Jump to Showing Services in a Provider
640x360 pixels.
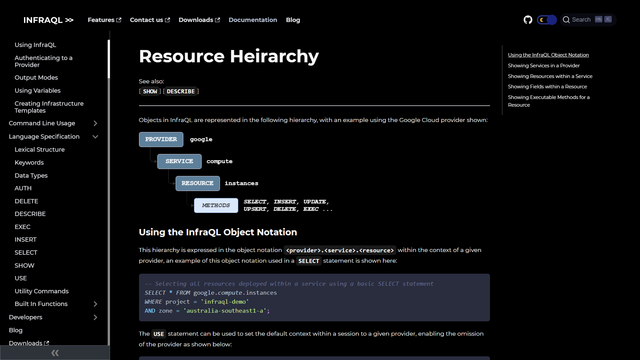pyautogui.click(x=544, y=66)
